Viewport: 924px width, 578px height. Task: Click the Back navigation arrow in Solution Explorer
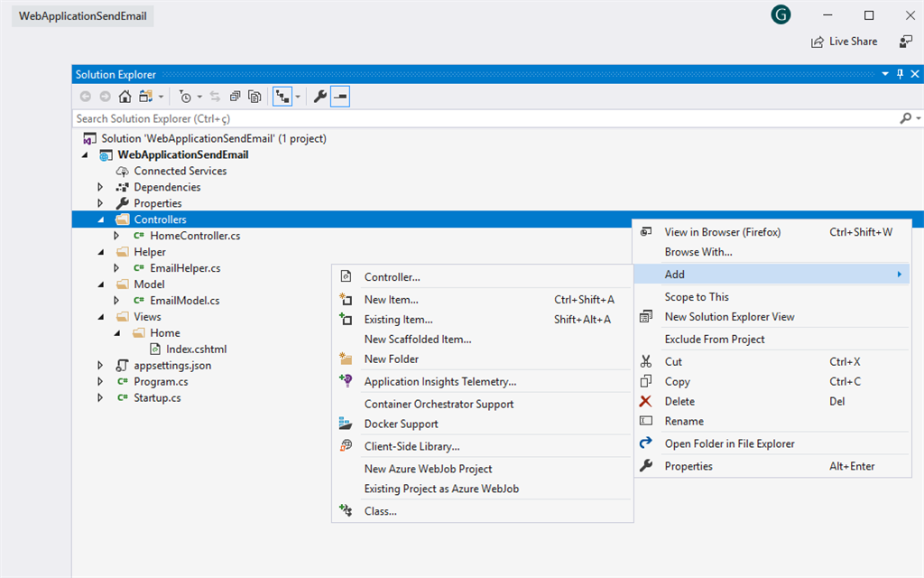pyautogui.click(x=85, y=96)
